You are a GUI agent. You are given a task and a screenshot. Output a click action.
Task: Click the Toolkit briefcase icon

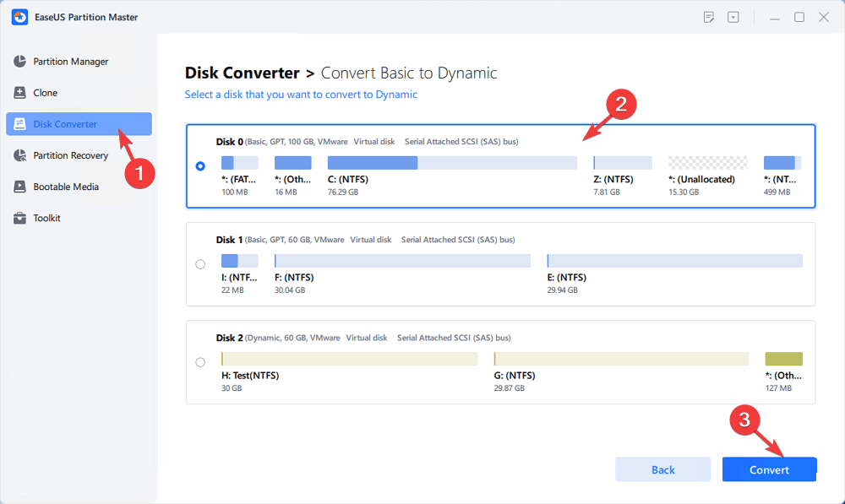pyautogui.click(x=20, y=218)
